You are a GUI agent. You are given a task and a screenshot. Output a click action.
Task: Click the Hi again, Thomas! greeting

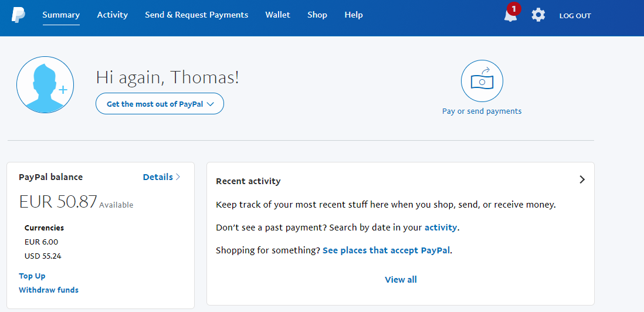(x=168, y=77)
